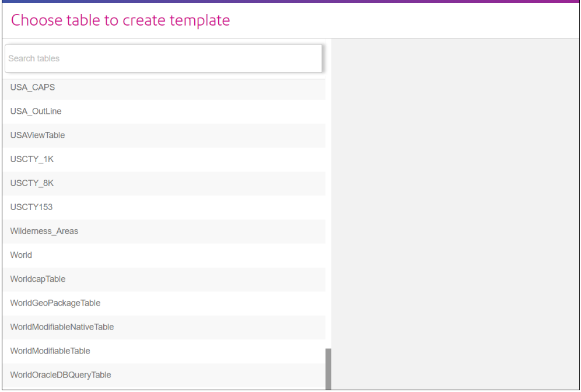Select the Wilderness_Areas table

(x=44, y=231)
